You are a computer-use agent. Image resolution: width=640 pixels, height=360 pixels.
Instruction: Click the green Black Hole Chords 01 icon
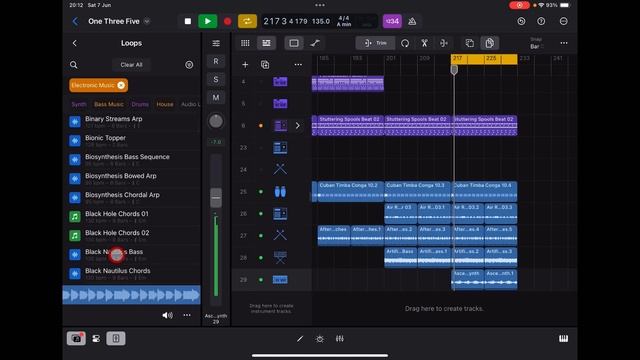pyautogui.click(x=75, y=217)
